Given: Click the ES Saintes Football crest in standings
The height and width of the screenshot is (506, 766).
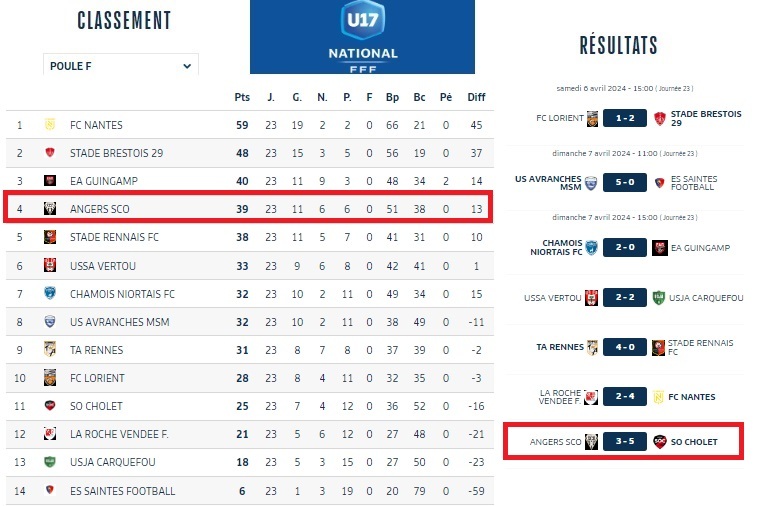Looking at the screenshot, I should point(49,491).
